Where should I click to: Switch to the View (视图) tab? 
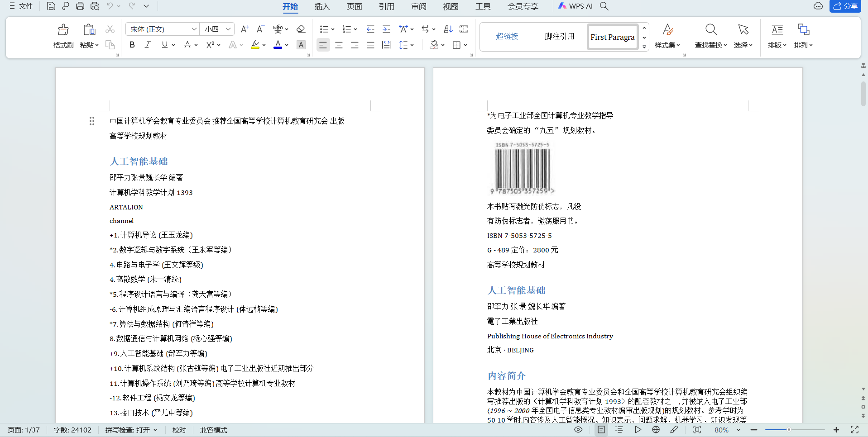(451, 6)
